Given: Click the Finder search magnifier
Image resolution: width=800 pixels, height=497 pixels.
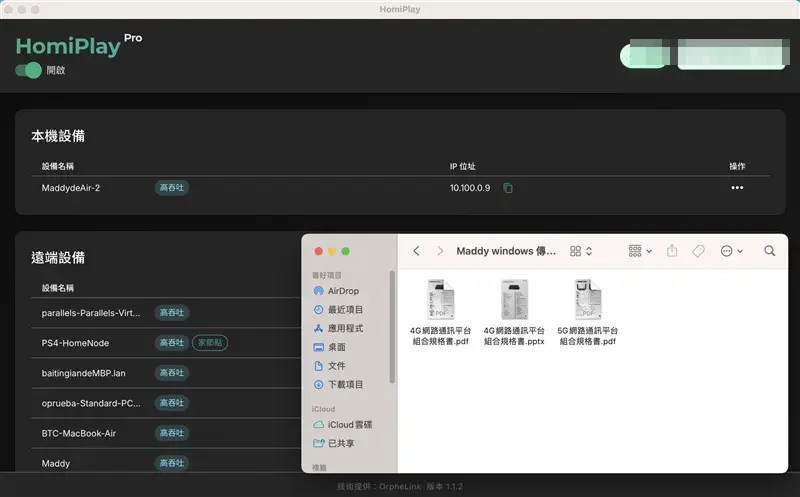Looking at the screenshot, I should coord(769,251).
